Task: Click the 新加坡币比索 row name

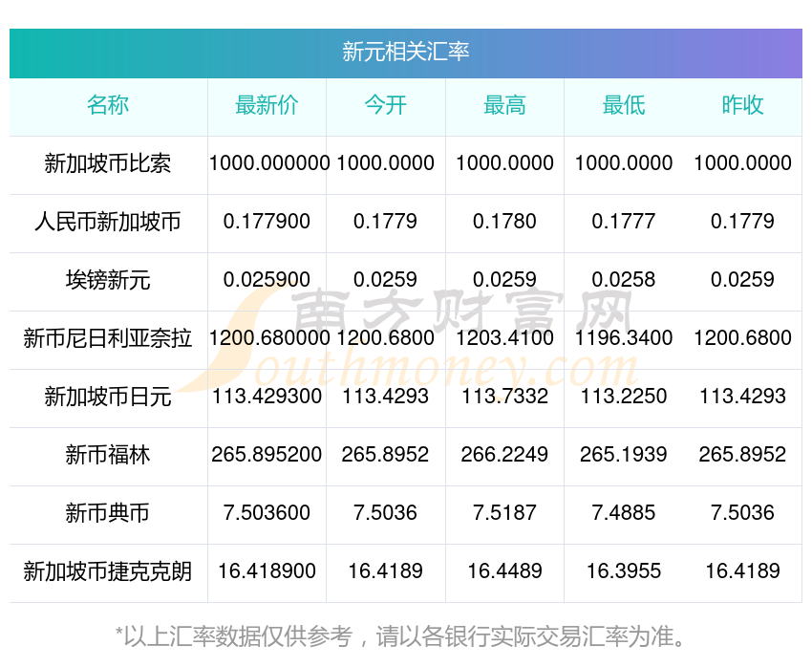Action: (108, 163)
